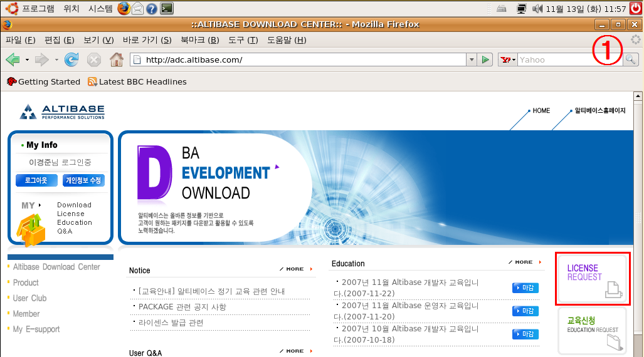Open the HOME link

coord(541,110)
